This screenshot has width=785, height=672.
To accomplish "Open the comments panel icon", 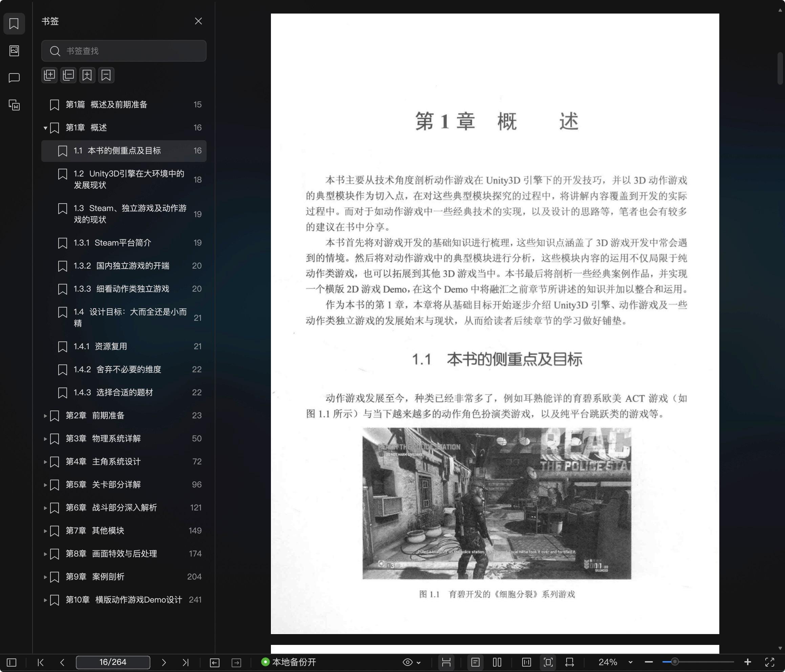I will coord(14,78).
